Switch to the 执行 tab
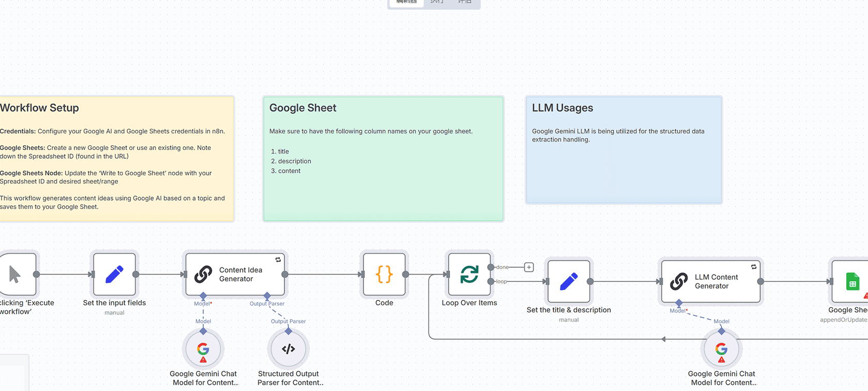 [x=437, y=2]
